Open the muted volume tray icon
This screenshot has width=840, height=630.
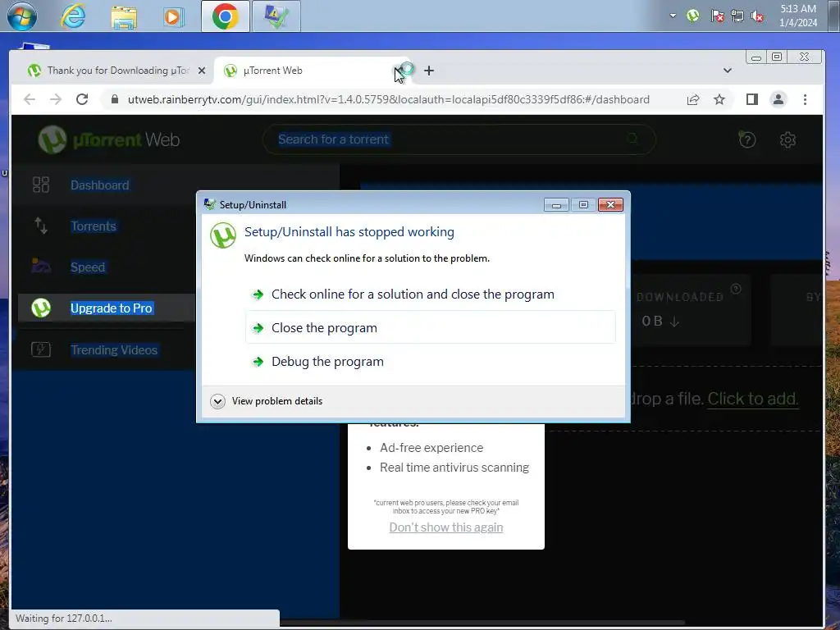[x=757, y=16]
